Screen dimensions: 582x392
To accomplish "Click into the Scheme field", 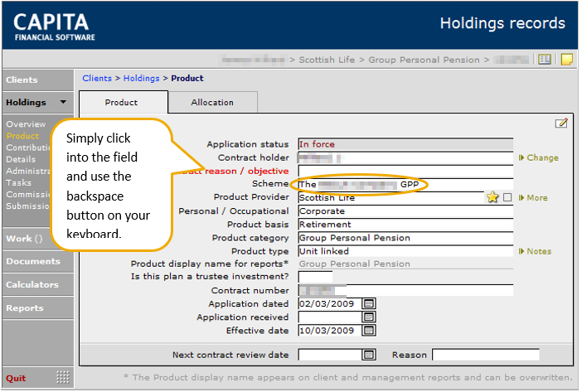I will [x=405, y=184].
